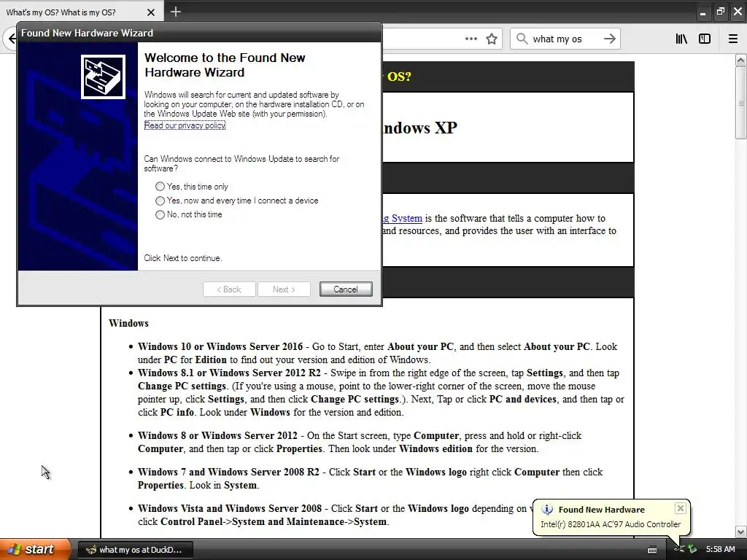Image resolution: width=747 pixels, height=560 pixels.
Task: Choose 'Yes, now and every time I connect a device'
Action: [x=160, y=201]
